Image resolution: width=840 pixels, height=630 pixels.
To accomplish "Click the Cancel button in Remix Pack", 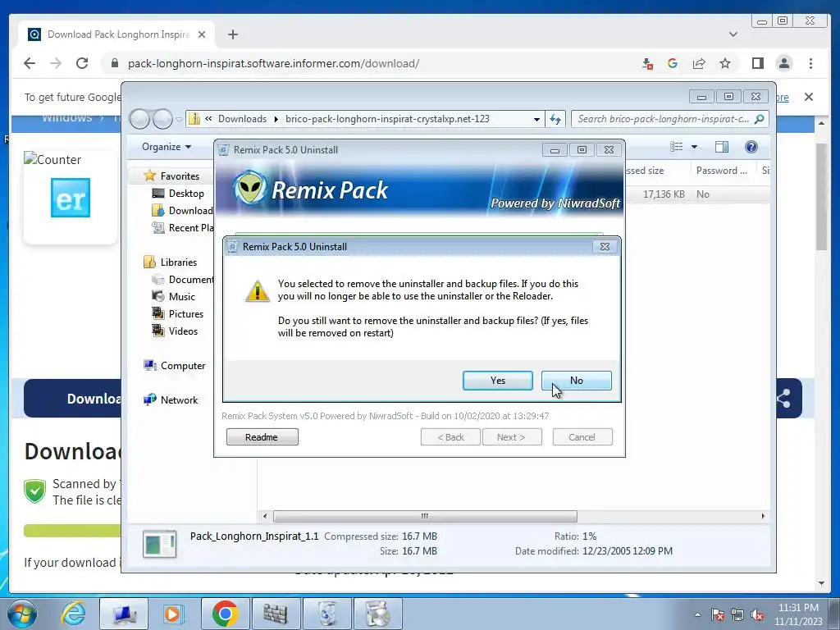I will (x=582, y=437).
